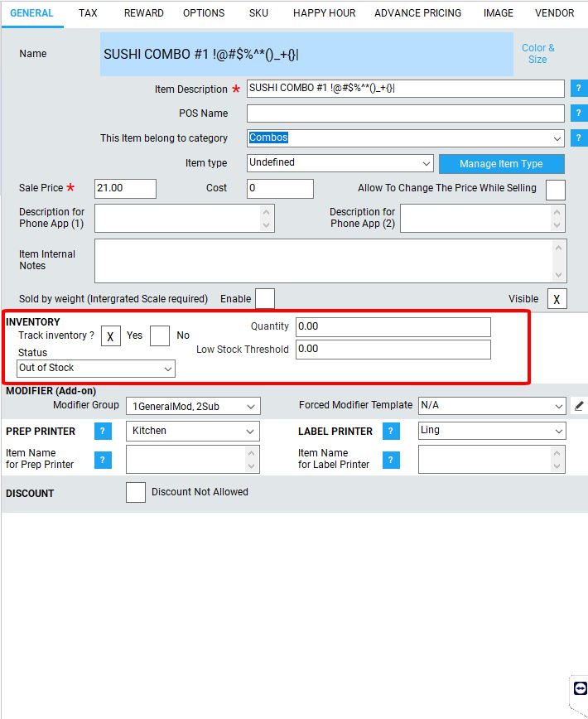Image resolution: width=588 pixels, height=719 pixels.
Task: Click the PREP PRINTER help icon
Action: pyautogui.click(x=103, y=432)
